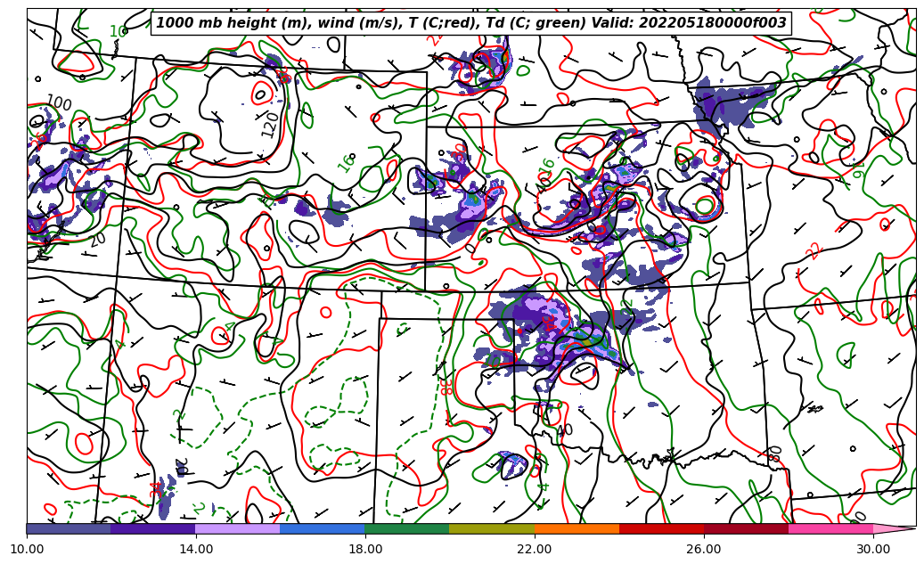
Task: Click the 26.00 colorbar tick label
Action: (x=704, y=549)
